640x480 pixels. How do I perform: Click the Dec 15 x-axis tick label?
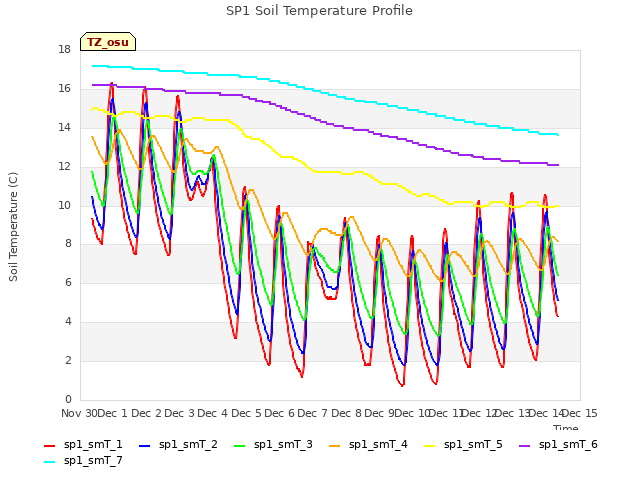click(580, 413)
